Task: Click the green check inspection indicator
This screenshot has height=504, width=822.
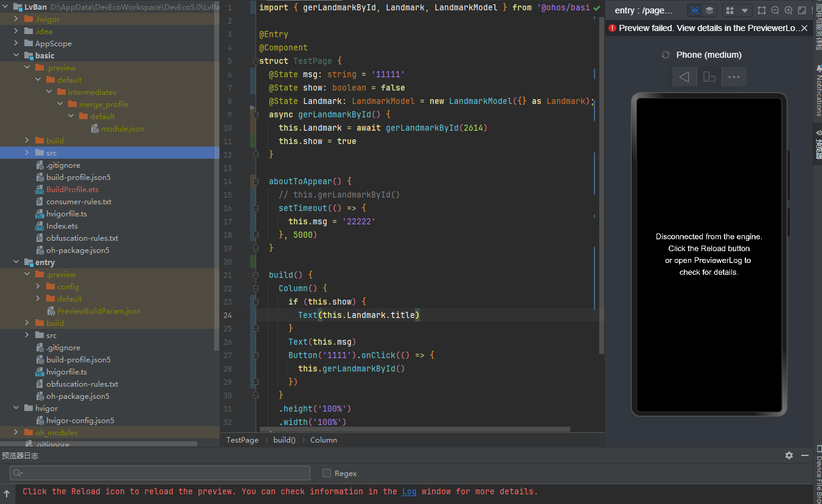Action: pyautogui.click(x=597, y=8)
